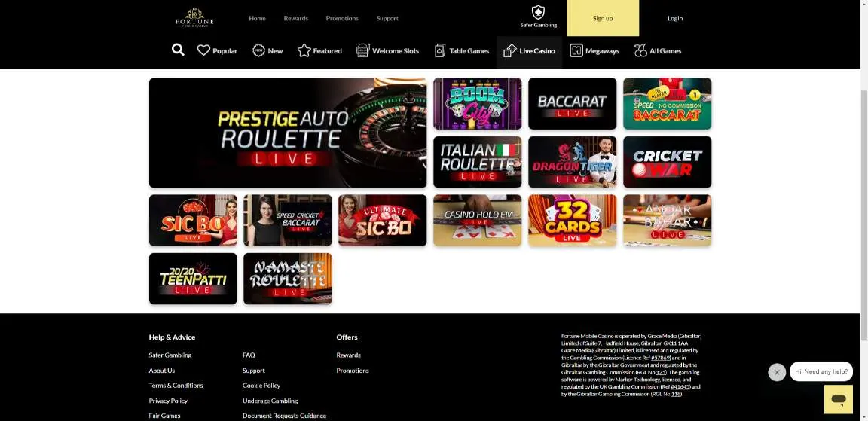Viewport: 868px width, 421px height.
Task: Open the Baccarat Live game tile
Action: point(573,103)
